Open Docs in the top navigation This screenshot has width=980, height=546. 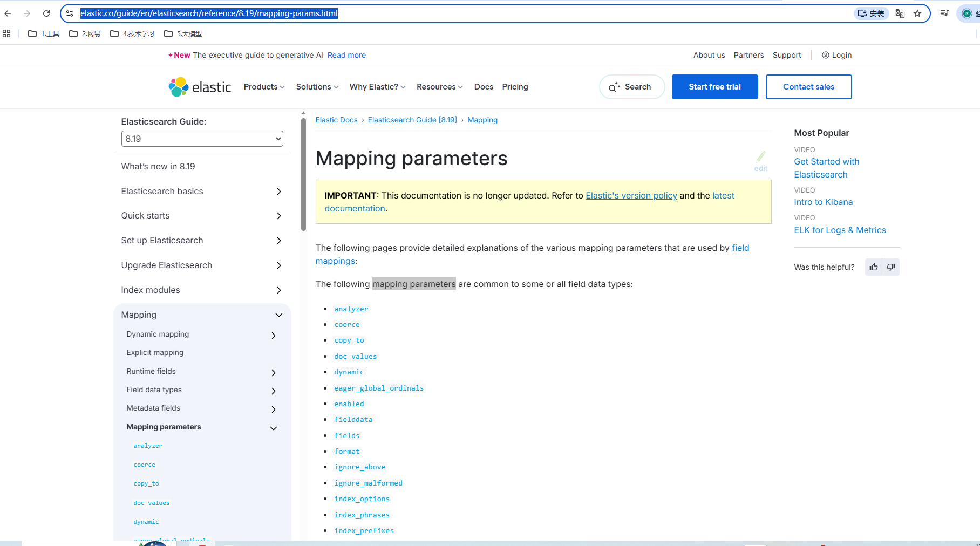pos(484,87)
